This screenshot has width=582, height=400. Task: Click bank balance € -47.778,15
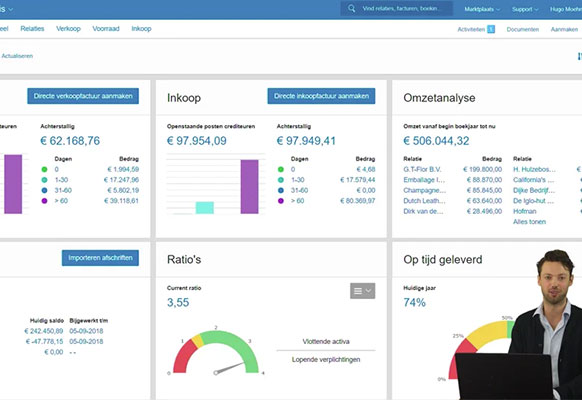pos(44,341)
